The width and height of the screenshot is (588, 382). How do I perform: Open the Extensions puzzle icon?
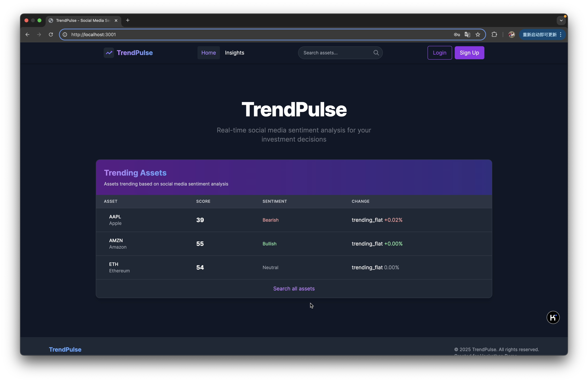point(494,35)
